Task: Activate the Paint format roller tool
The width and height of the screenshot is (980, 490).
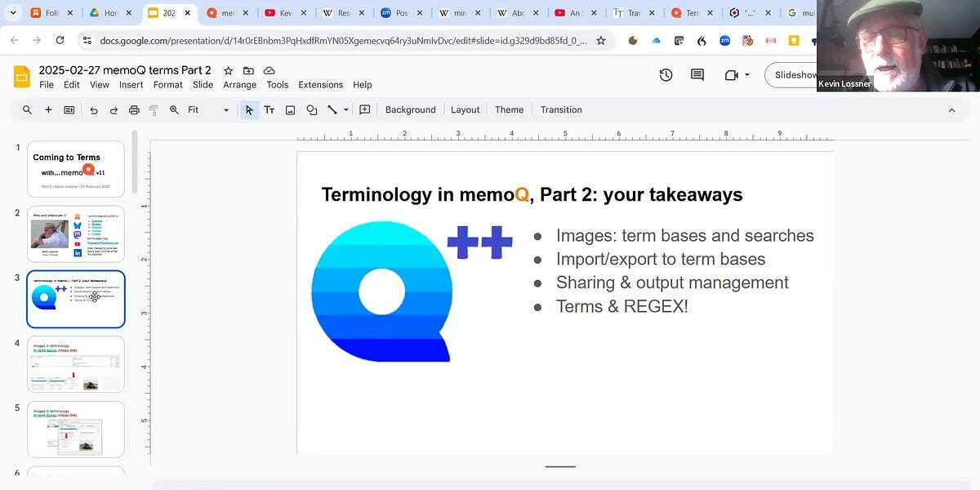Action: [x=154, y=109]
